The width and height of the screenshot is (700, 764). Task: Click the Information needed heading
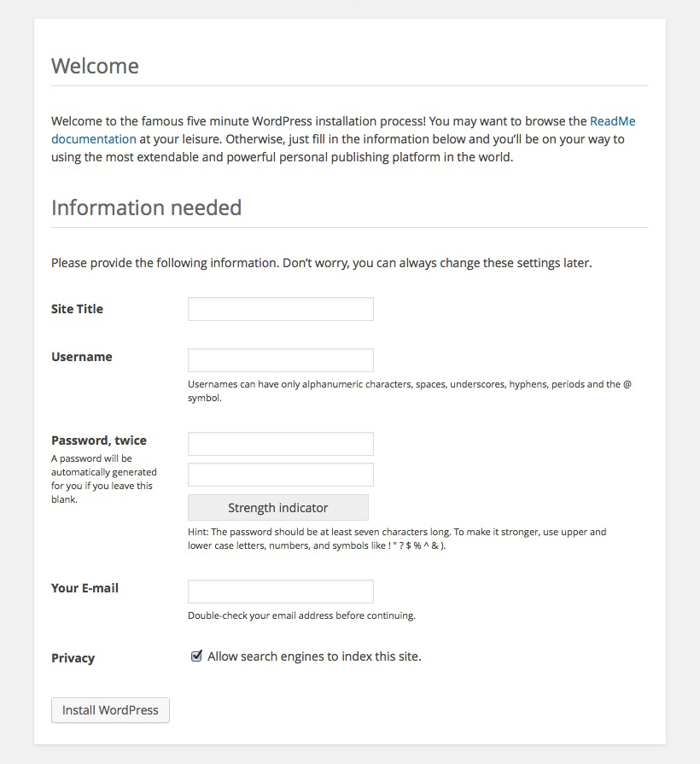coord(147,207)
